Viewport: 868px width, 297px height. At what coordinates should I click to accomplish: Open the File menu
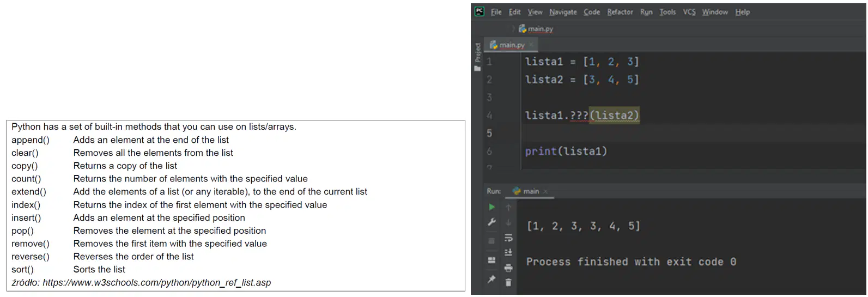[496, 12]
